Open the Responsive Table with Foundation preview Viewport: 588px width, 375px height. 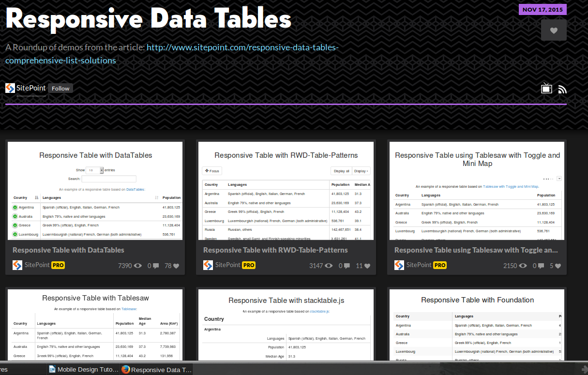(x=477, y=324)
